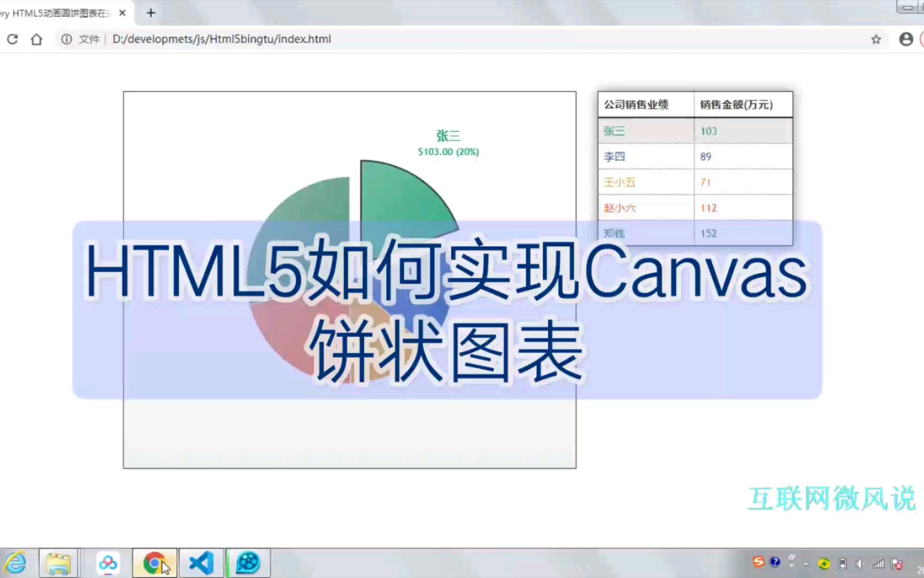Screen dimensions: 924x578
Task: Open Baidu Netdisk cloud taskbar icon
Action: [x=107, y=563]
